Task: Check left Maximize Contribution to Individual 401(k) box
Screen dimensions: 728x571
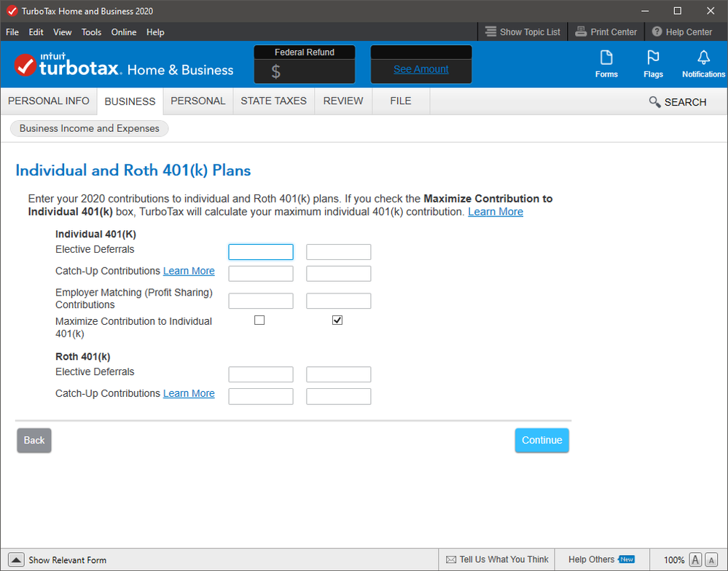Action: 259,320
